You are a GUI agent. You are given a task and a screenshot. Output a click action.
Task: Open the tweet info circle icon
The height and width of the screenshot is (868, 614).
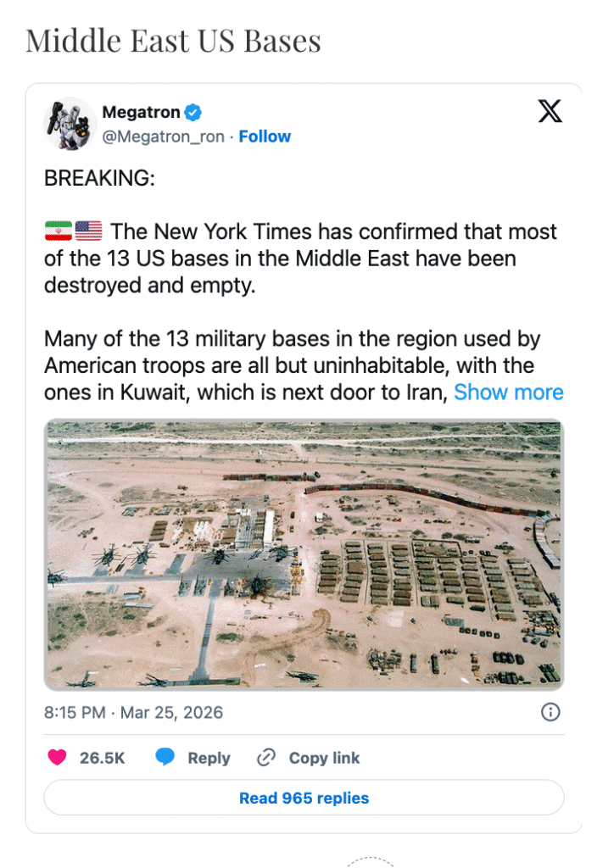coord(550,712)
